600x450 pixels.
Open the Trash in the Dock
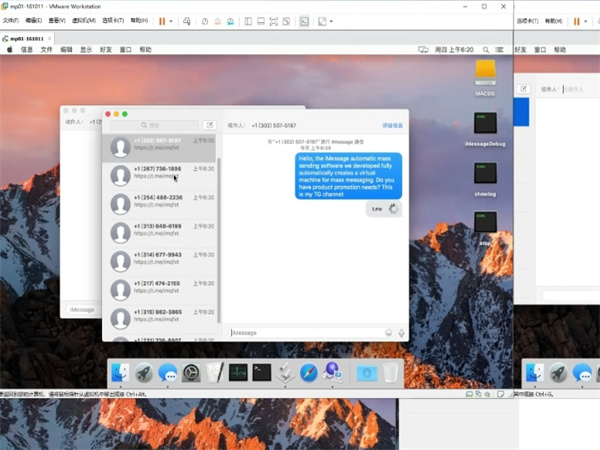tap(391, 373)
